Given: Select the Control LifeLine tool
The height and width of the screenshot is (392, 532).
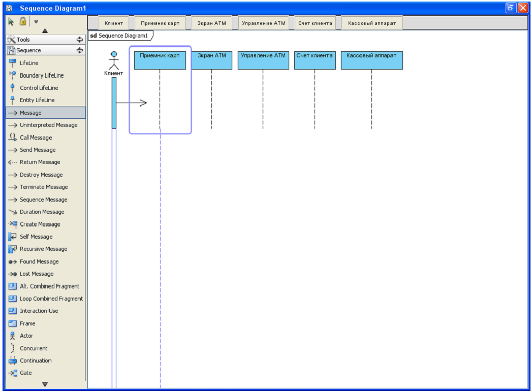Looking at the screenshot, I should pos(46,88).
